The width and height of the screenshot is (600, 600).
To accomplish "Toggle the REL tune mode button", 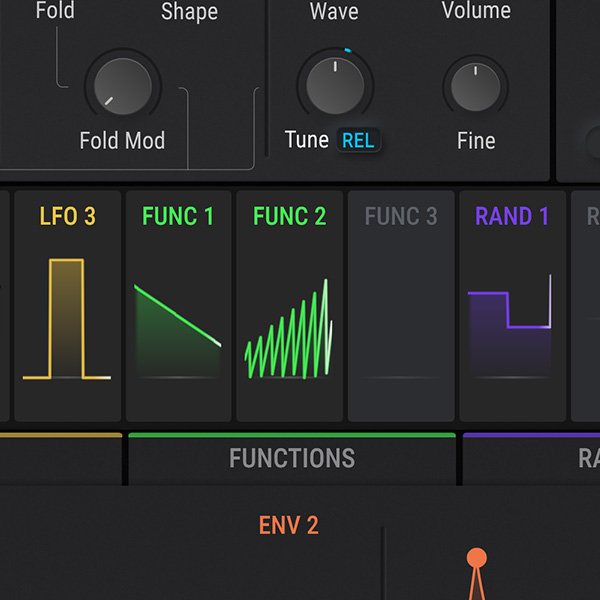I will [358, 141].
